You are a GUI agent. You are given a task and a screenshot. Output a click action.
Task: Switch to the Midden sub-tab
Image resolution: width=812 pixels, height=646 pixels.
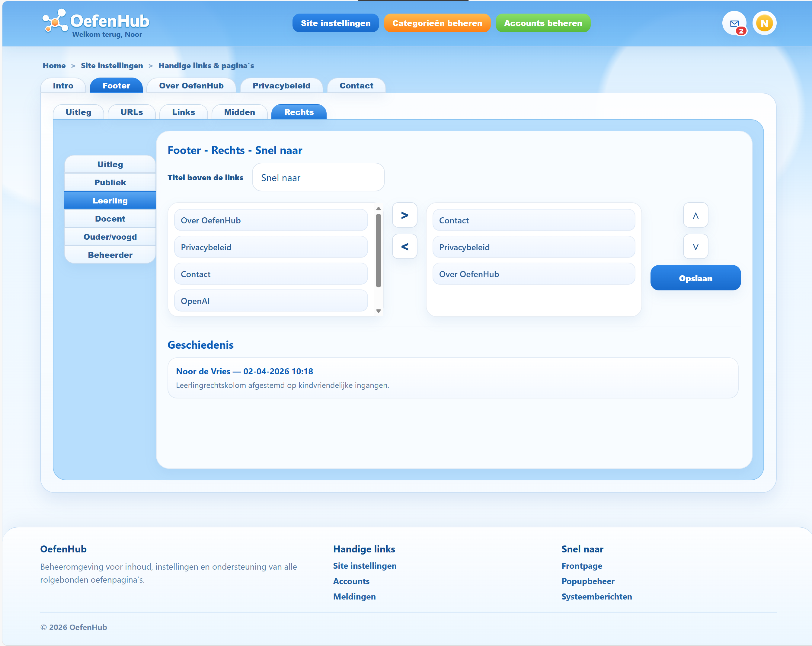coord(240,112)
